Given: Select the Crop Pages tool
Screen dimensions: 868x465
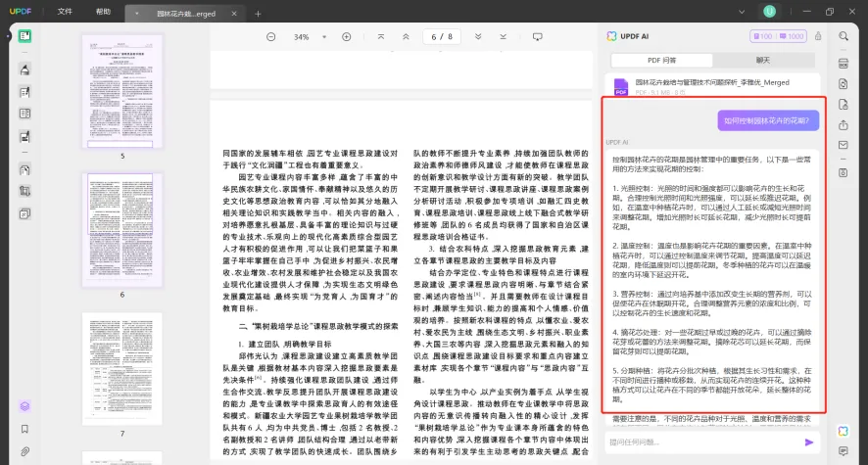Looking at the screenshot, I should pyautogui.click(x=24, y=191).
